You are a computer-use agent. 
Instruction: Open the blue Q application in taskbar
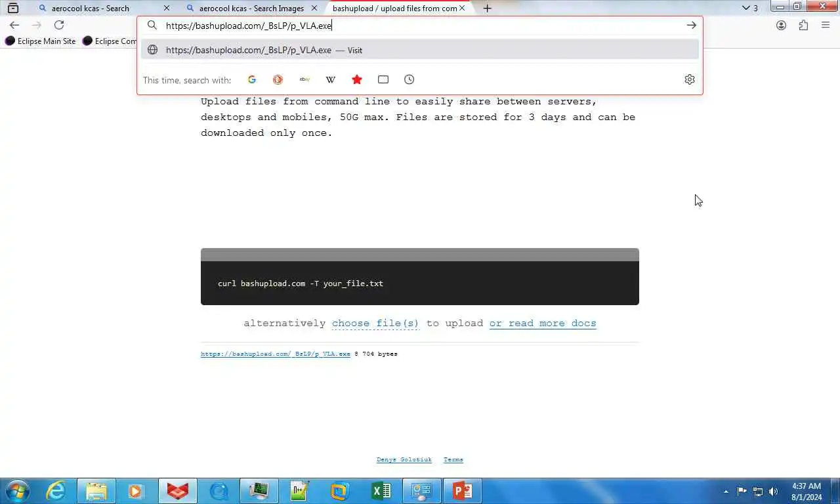pos(218,491)
